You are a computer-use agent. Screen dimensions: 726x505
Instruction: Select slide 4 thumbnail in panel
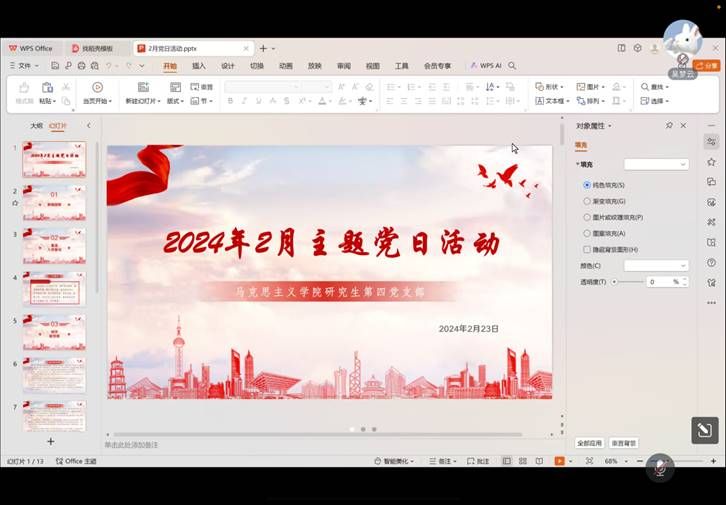(x=54, y=288)
